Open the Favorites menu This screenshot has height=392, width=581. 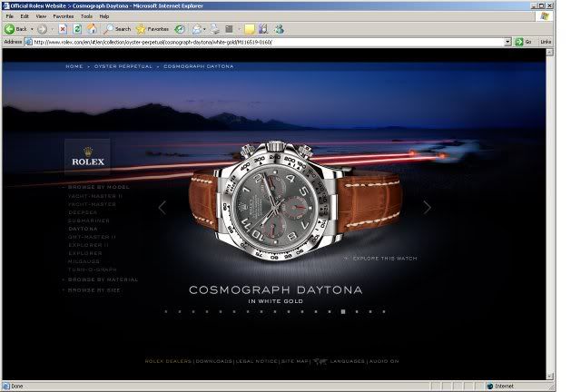pos(64,16)
